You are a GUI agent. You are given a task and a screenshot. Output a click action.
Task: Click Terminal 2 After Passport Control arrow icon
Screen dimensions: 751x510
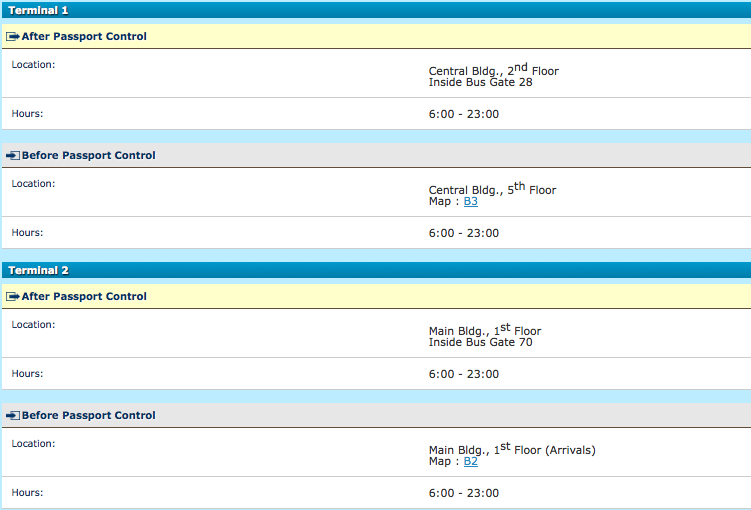13,296
